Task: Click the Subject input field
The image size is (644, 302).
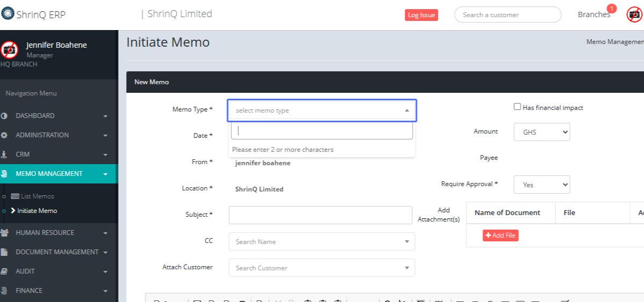Action: pos(320,215)
